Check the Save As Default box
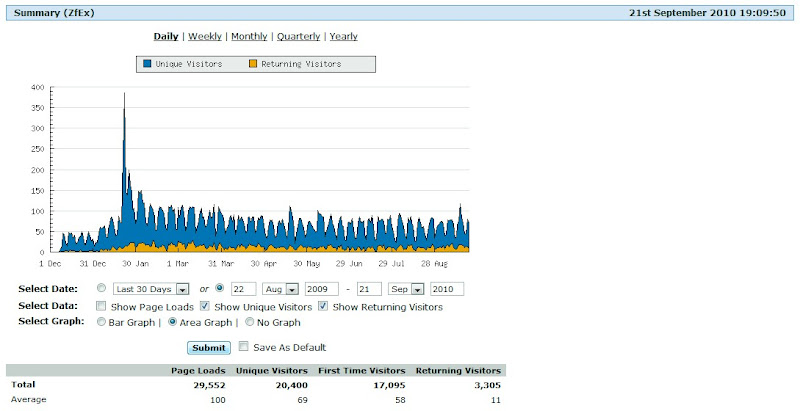The image size is (800, 411). point(244,347)
